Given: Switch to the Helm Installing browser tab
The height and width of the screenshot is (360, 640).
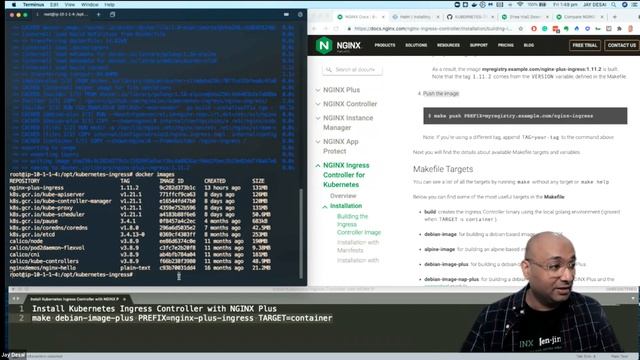Looking at the screenshot, I should click(x=415, y=17).
